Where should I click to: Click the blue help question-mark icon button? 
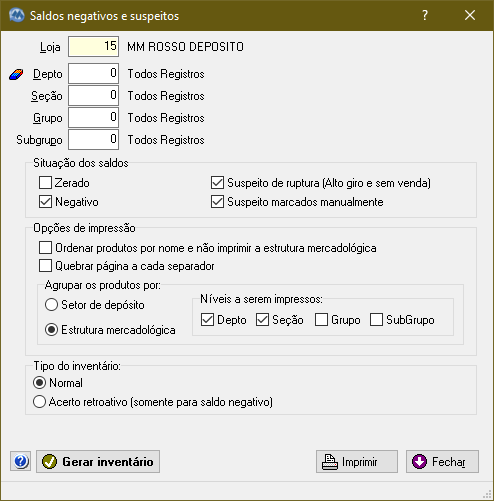pos(21,461)
